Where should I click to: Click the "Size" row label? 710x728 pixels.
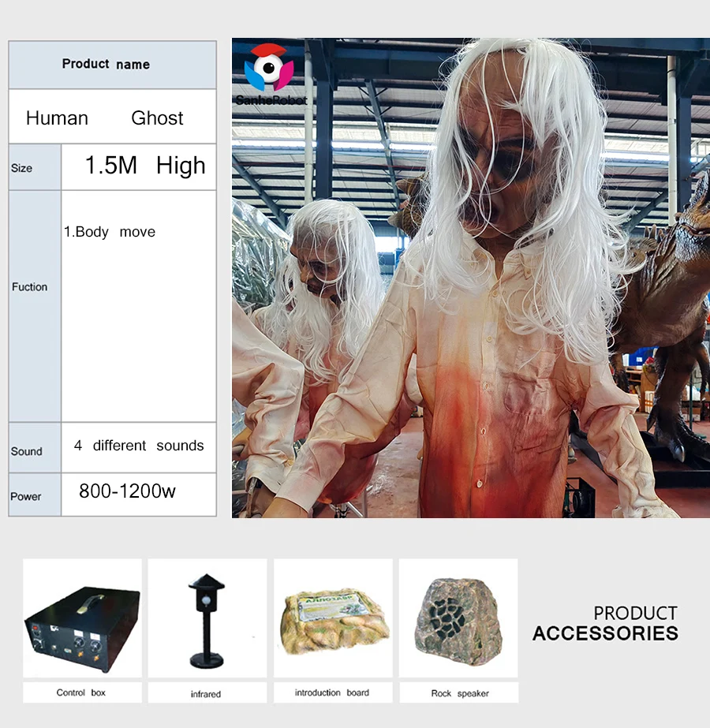tap(21, 168)
